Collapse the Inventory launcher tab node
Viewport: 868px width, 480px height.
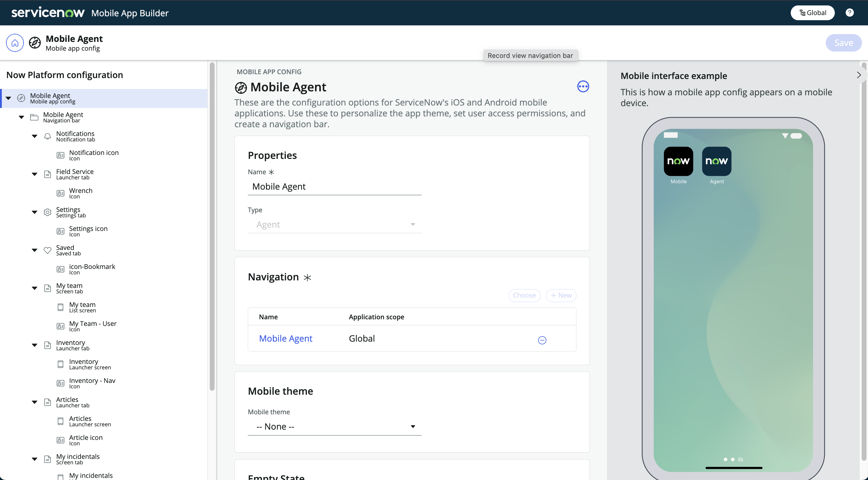34,345
